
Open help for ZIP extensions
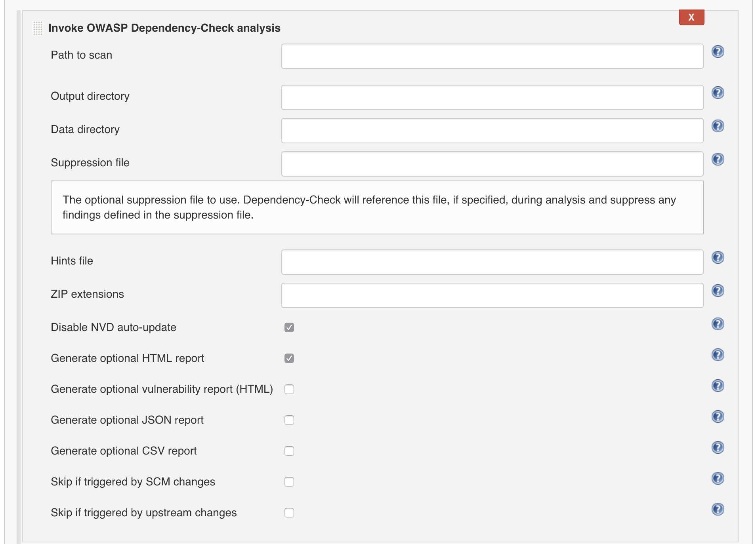click(x=718, y=291)
